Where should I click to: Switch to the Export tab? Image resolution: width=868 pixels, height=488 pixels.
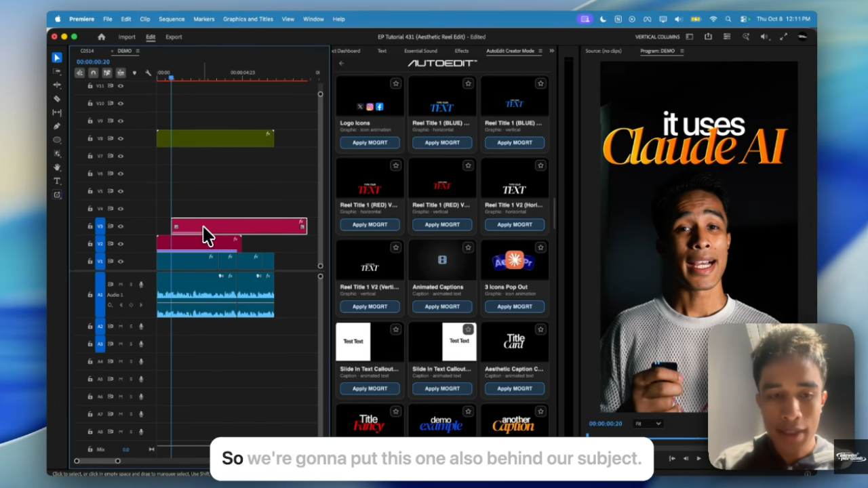pos(174,37)
